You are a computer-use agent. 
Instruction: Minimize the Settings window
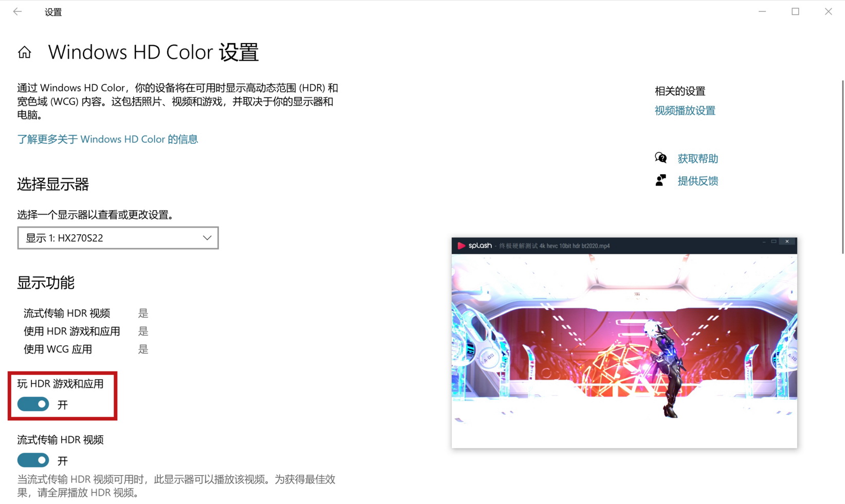762,11
